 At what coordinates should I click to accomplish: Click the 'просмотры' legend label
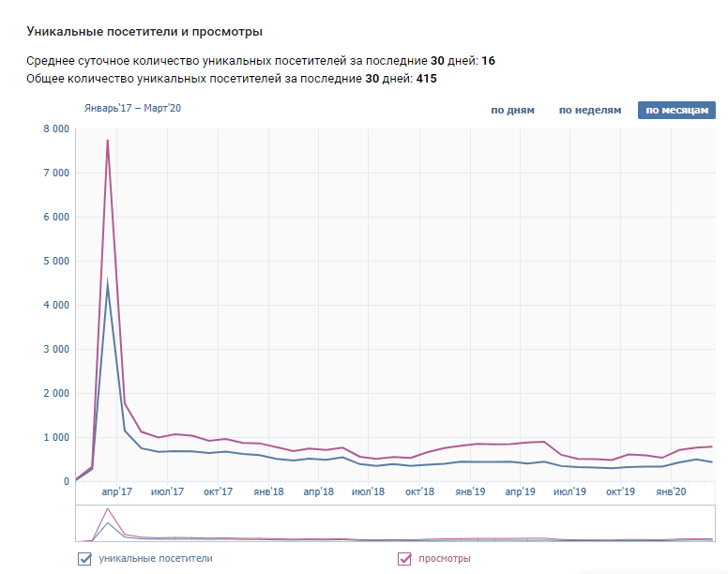point(445,559)
